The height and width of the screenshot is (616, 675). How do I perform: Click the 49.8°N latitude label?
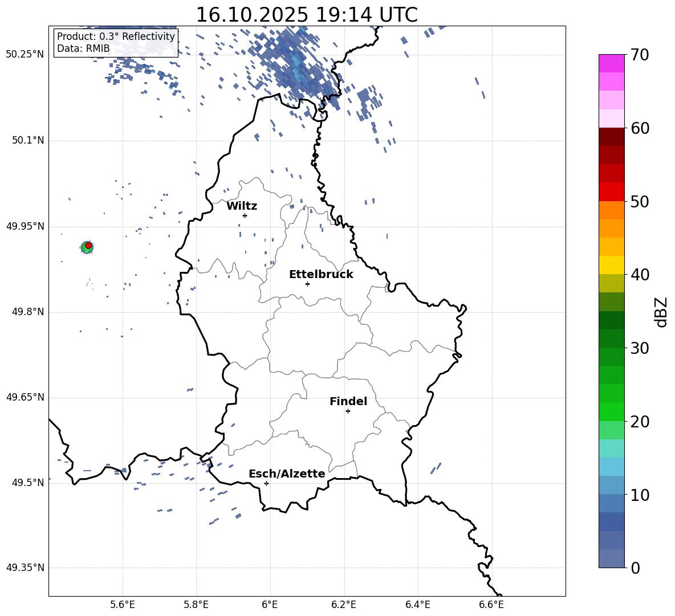(28, 312)
